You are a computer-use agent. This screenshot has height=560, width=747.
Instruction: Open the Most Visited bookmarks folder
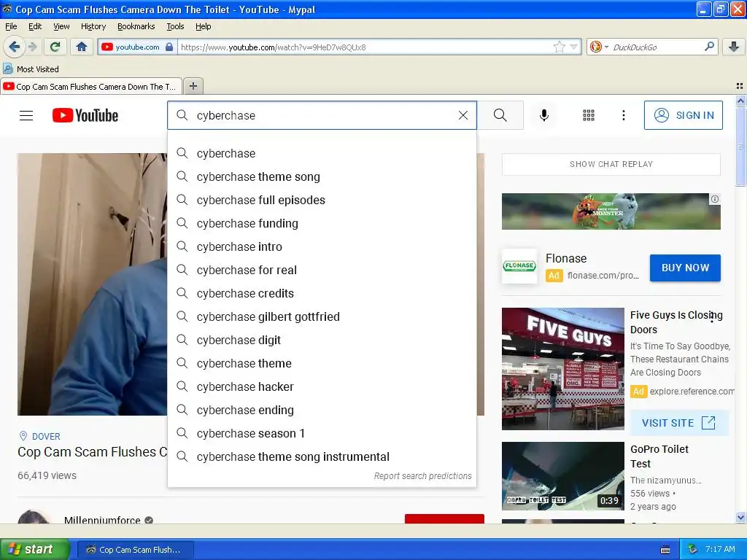tap(31, 69)
